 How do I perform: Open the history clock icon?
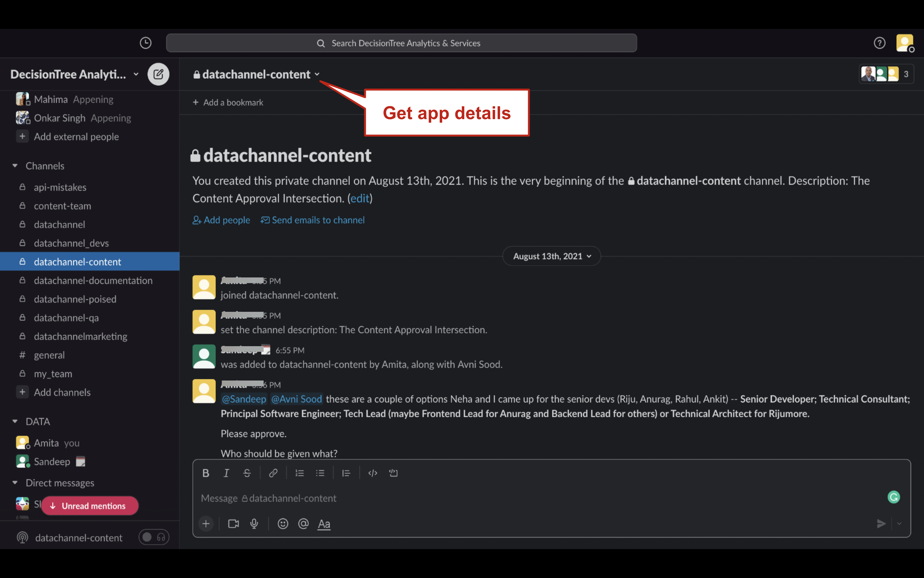[x=145, y=43]
